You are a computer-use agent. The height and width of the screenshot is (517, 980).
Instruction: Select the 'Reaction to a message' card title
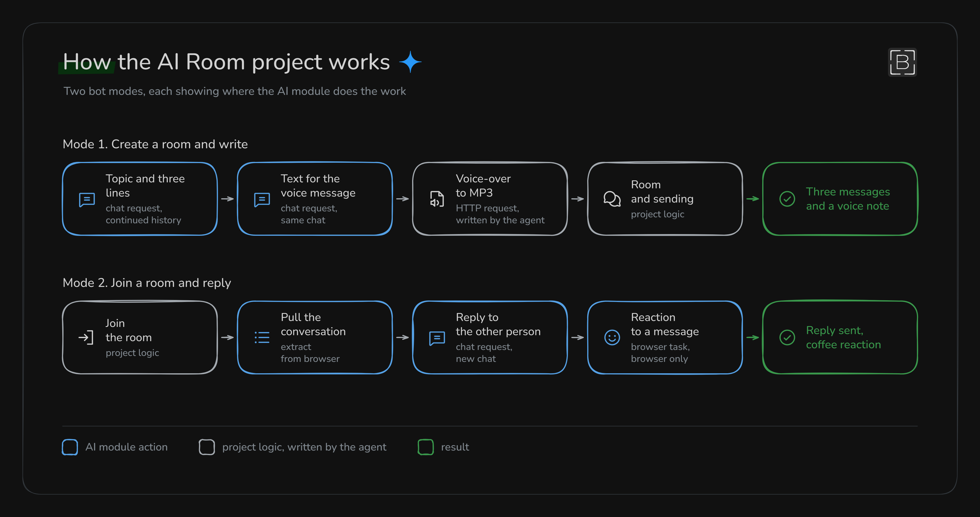(665, 324)
